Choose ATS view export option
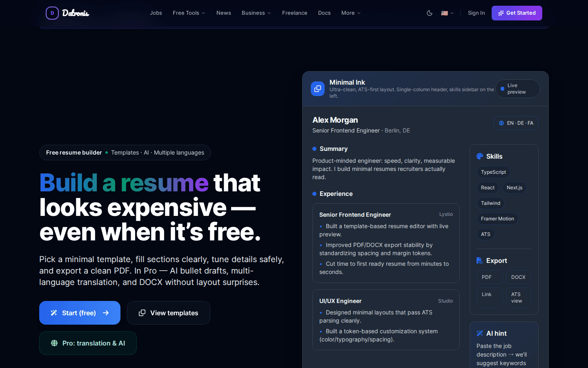 519,298
